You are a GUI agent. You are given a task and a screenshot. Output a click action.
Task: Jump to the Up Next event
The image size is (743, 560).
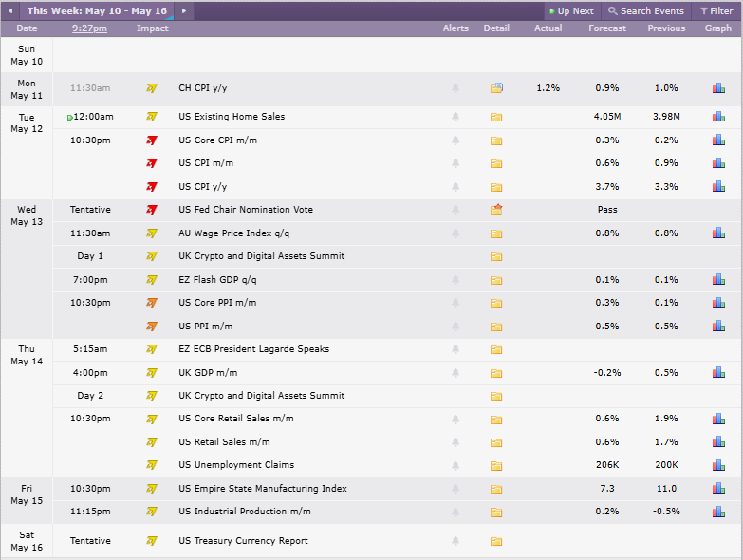pos(571,10)
